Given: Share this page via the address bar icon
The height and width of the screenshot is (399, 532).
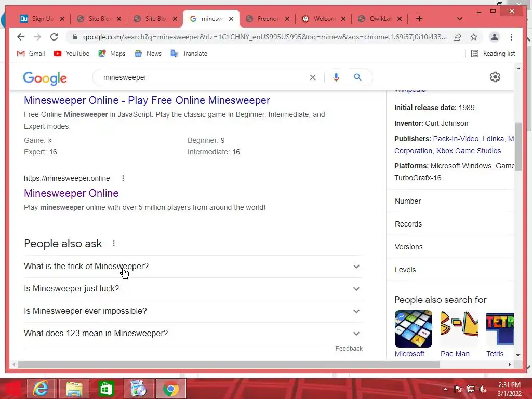Looking at the screenshot, I should [x=457, y=37].
